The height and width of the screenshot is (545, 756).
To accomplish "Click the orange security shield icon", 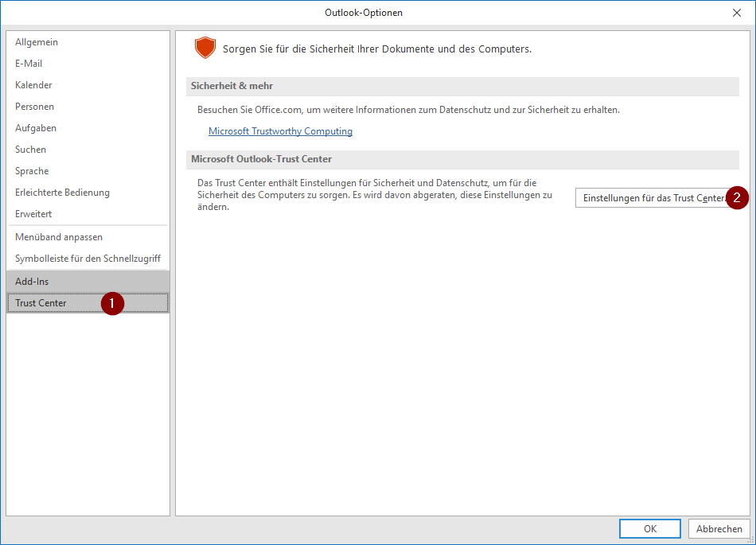I will 205,49.
